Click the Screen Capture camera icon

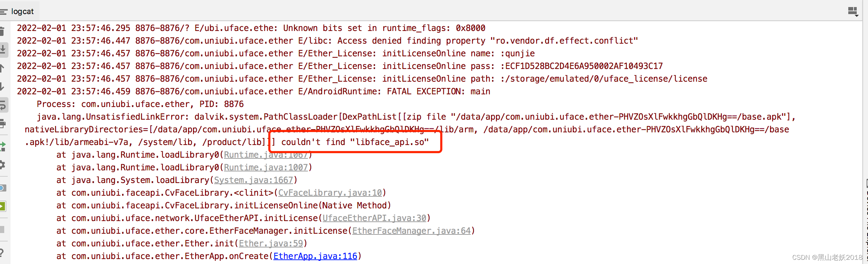point(3,188)
